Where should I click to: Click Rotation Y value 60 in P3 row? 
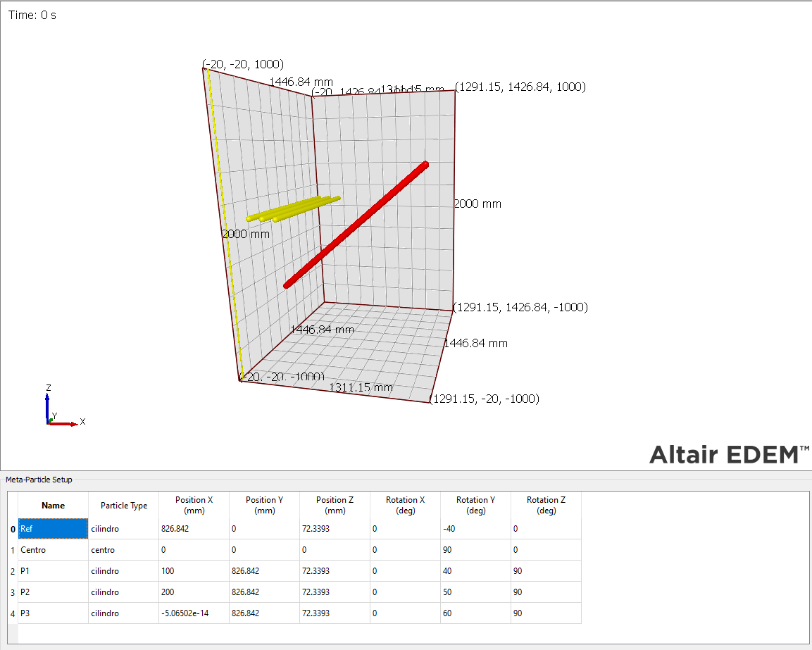click(476, 613)
